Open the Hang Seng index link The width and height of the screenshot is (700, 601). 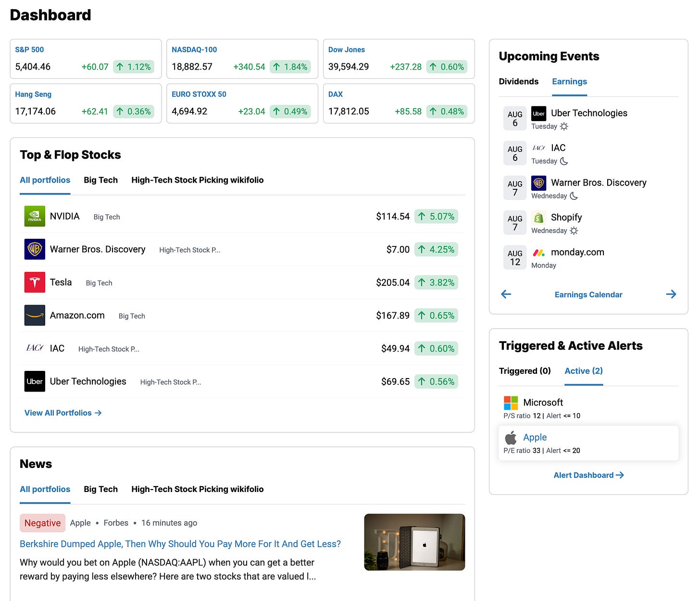click(x=33, y=94)
